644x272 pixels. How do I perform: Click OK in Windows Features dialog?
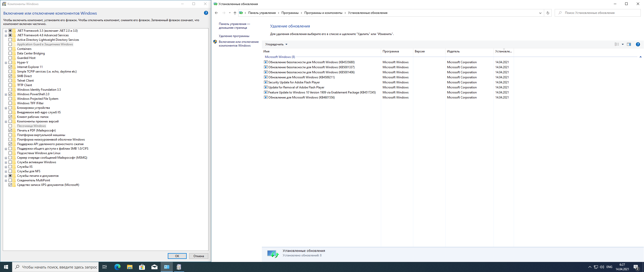[x=177, y=256]
